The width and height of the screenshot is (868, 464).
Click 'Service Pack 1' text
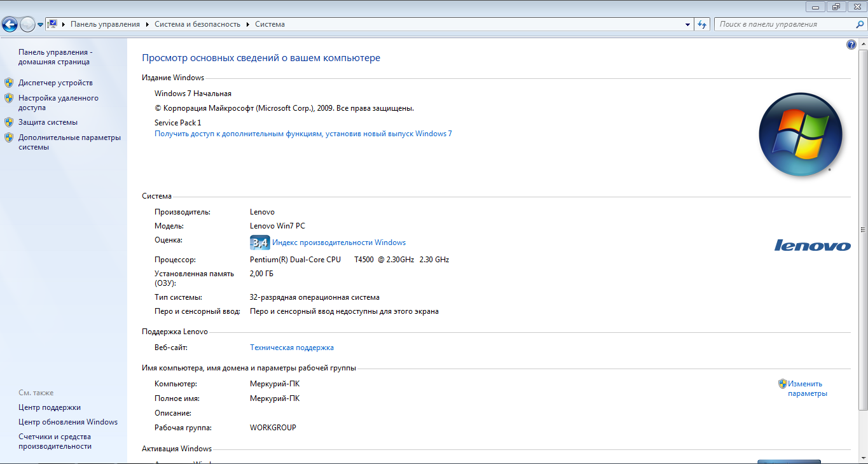pyautogui.click(x=177, y=122)
